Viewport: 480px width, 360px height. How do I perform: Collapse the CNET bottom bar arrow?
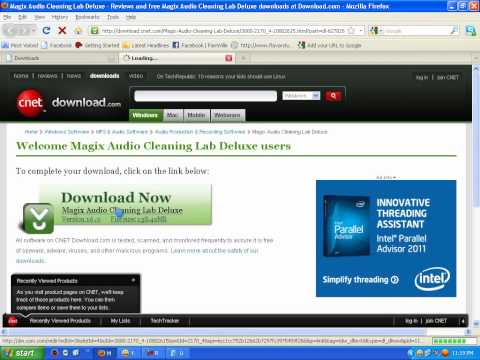point(463,321)
